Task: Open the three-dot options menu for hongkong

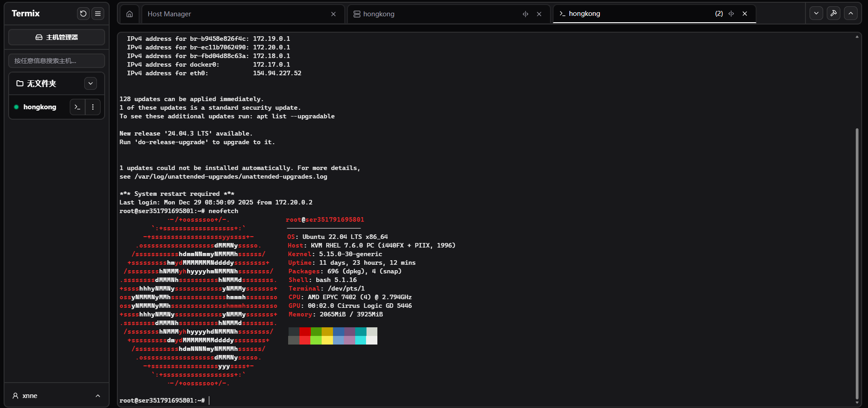Action: point(93,107)
